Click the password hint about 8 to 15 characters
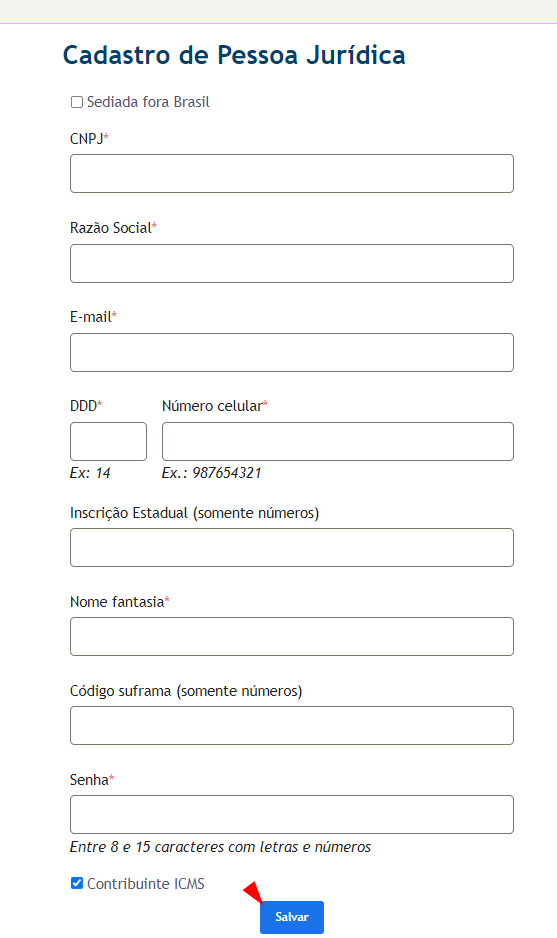This screenshot has height=938, width=557. tap(220, 847)
